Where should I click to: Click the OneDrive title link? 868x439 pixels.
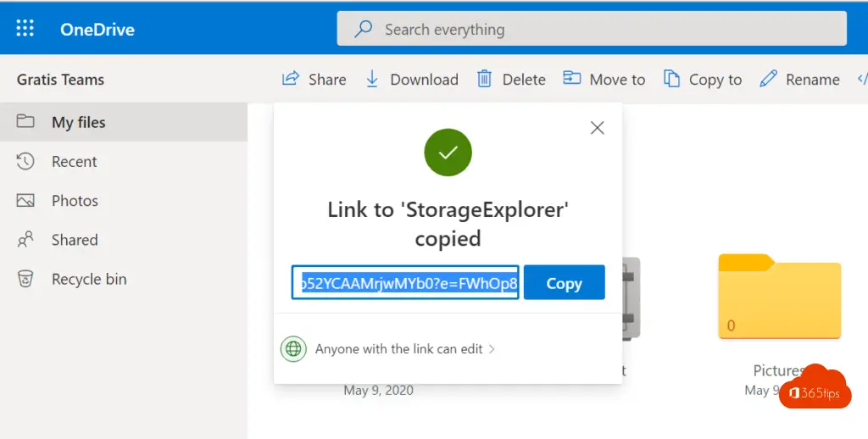tap(97, 30)
